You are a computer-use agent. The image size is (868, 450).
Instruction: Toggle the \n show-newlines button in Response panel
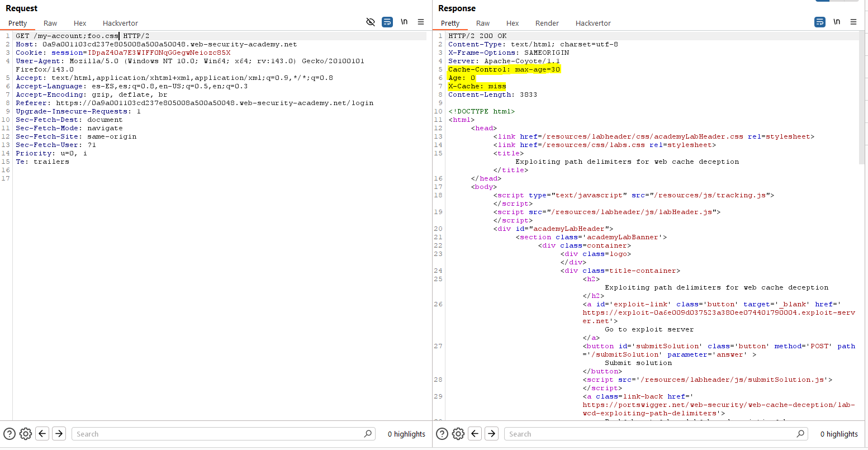click(x=837, y=22)
